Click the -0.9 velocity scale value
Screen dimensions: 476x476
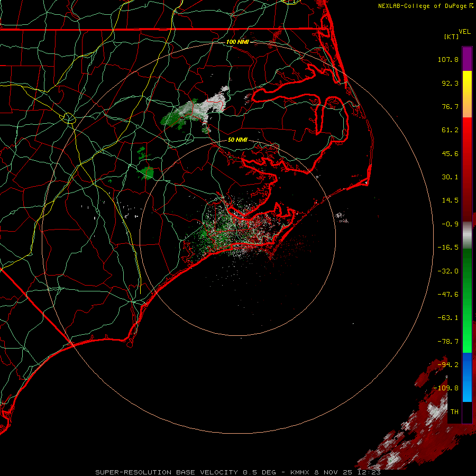point(450,224)
